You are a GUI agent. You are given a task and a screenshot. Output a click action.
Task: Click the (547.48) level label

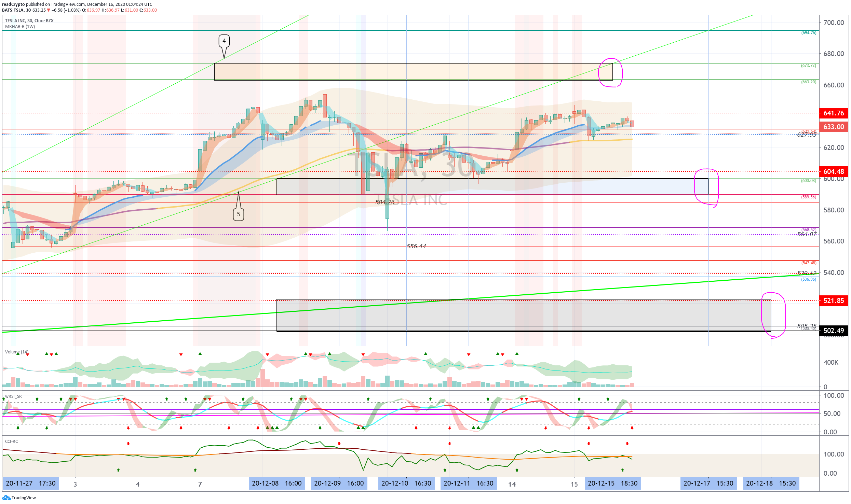(x=809, y=263)
